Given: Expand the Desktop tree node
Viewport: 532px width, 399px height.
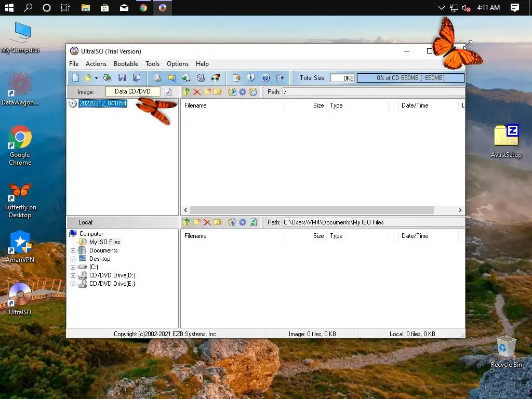Looking at the screenshot, I should click(73, 259).
